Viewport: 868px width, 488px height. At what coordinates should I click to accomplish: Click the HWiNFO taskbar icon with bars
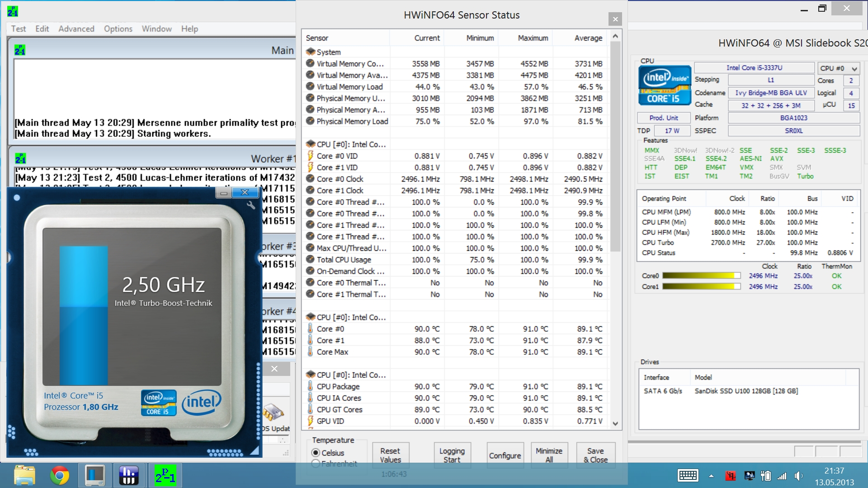129,475
